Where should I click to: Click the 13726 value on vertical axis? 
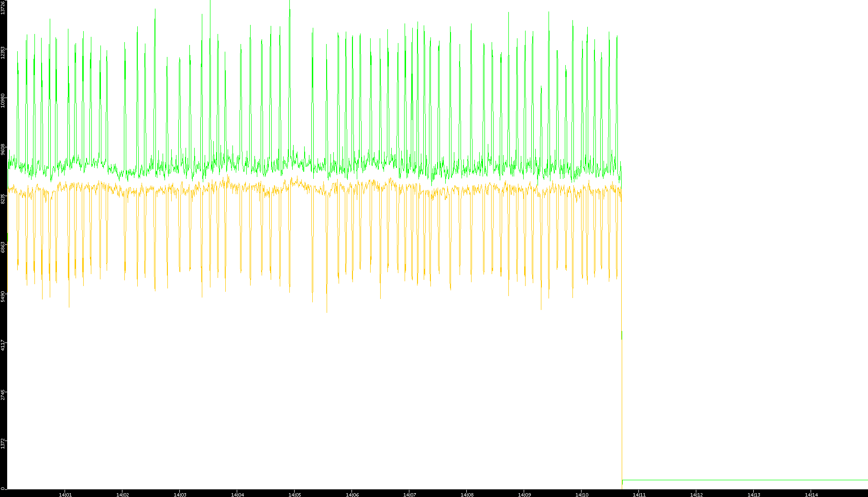pos(3,8)
